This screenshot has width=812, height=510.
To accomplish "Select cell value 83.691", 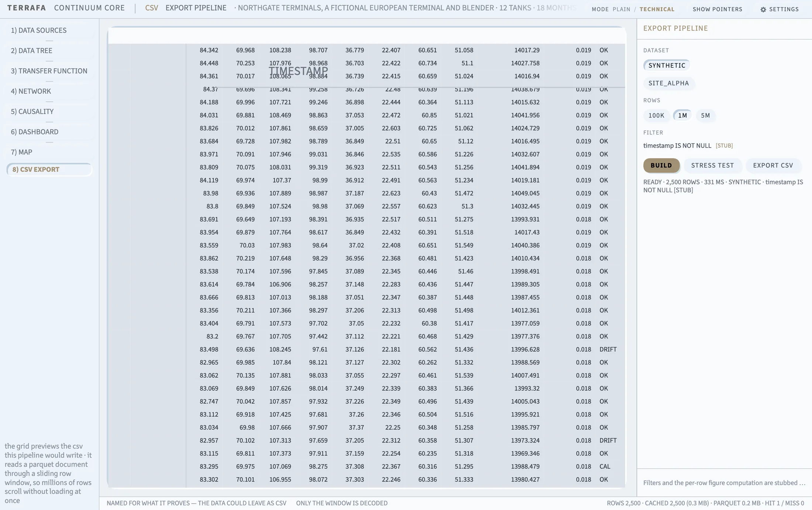I will (x=209, y=219).
